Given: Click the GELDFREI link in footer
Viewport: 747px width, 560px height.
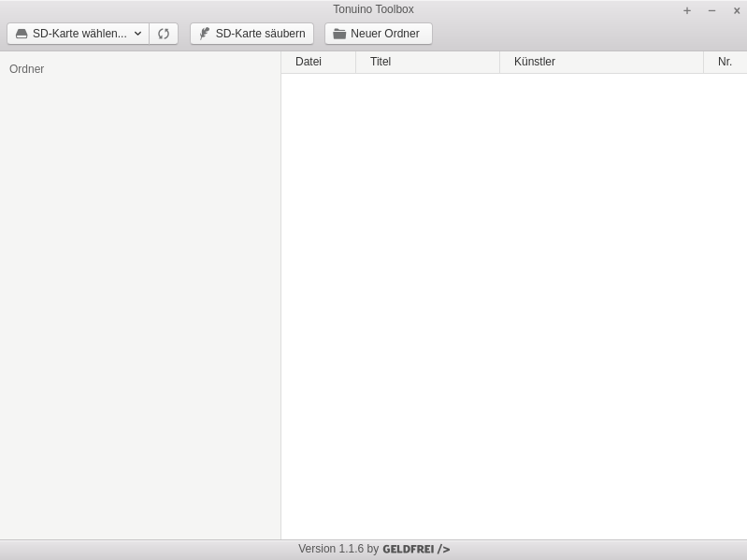Looking at the screenshot, I should (416, 549).
